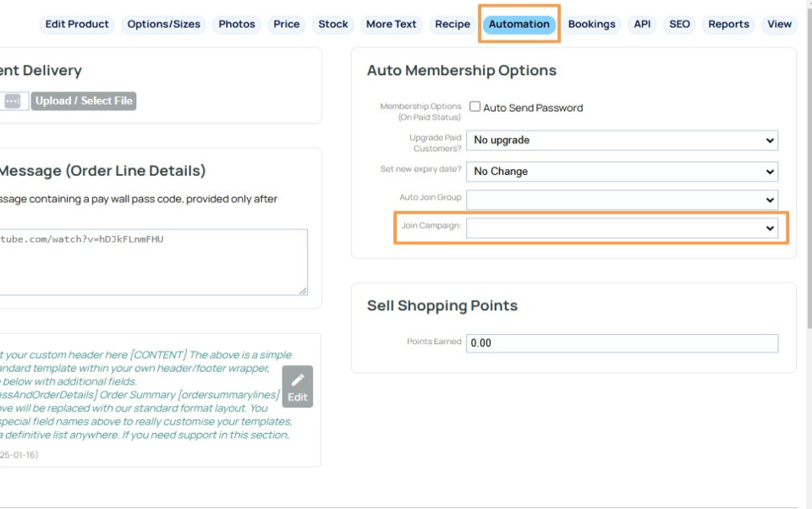Select the Price tab
Screen dimensions: 812x509
coord(287,25)
